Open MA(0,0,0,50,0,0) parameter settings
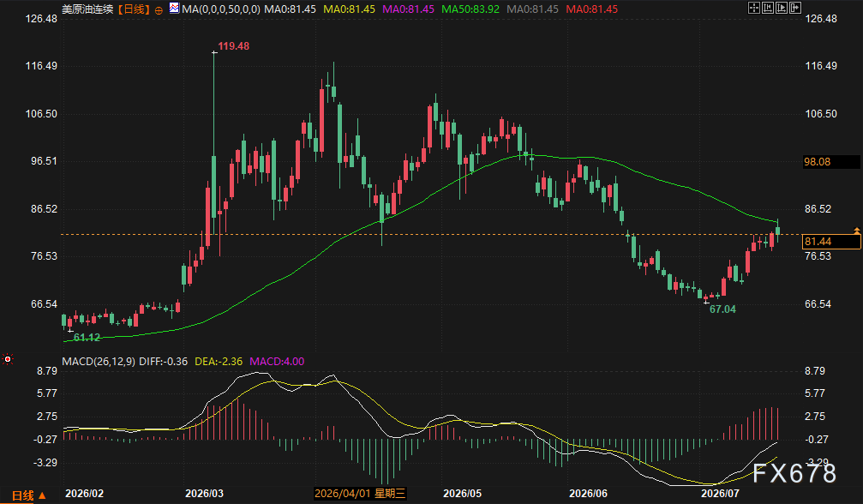 [x=221, y=9]
